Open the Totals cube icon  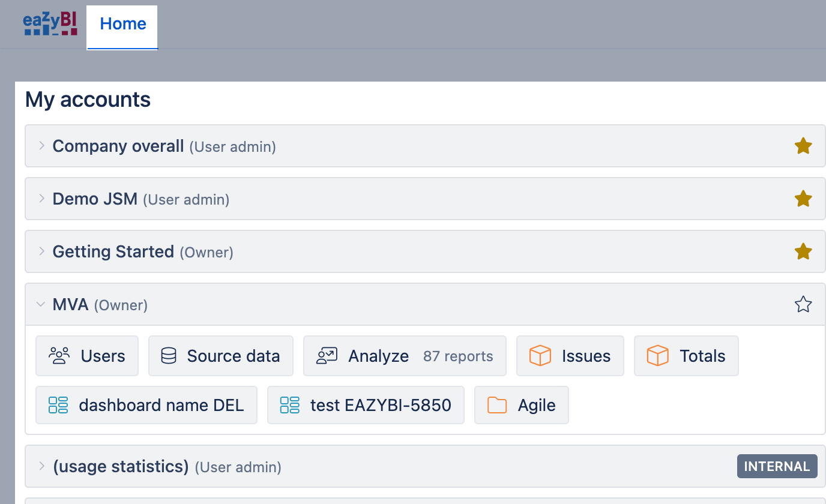coord(657,356)
